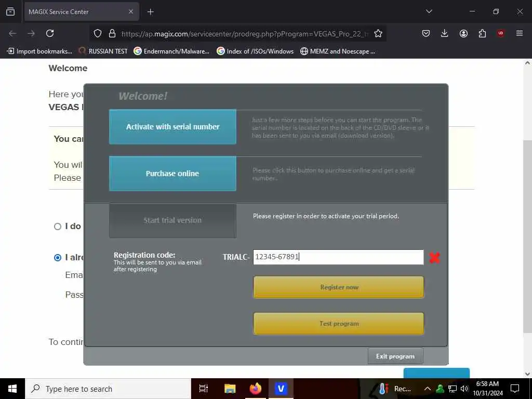Click the Test program button

(x=339, y=323)
